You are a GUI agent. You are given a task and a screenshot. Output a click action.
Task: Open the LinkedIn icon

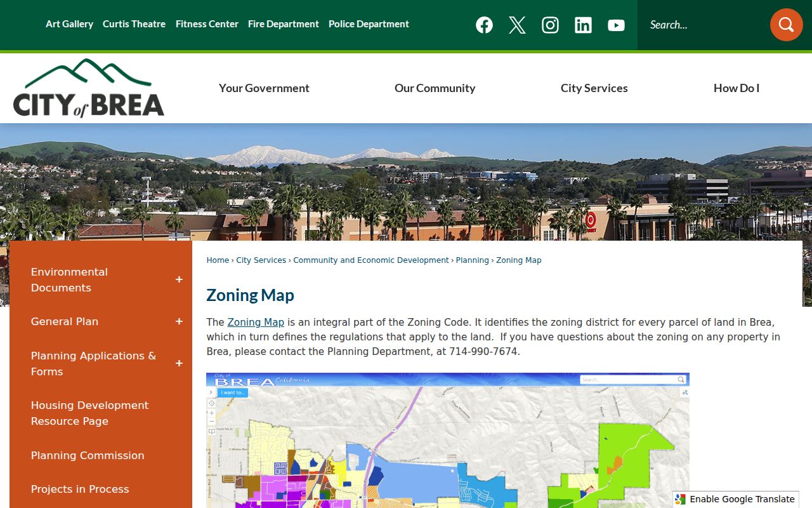pos(583,25)
